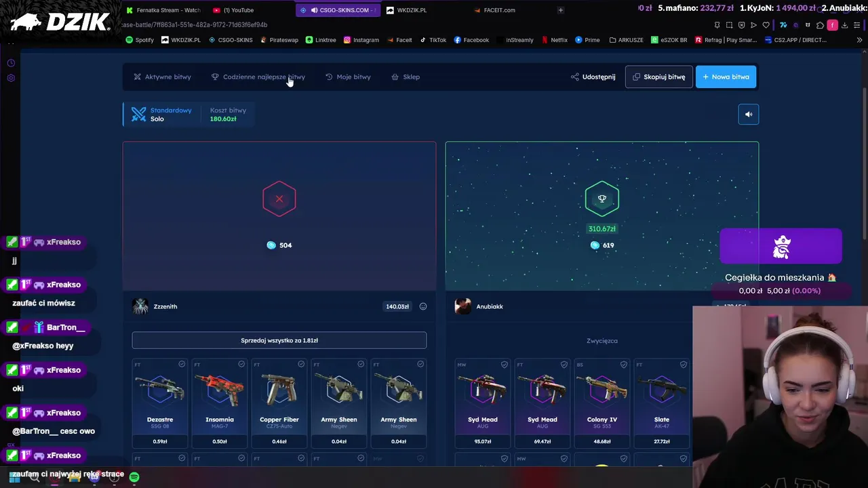Open File Explorer from the taskbar
The height and width of the screenshot is (488, 868).
click(75, 478)
